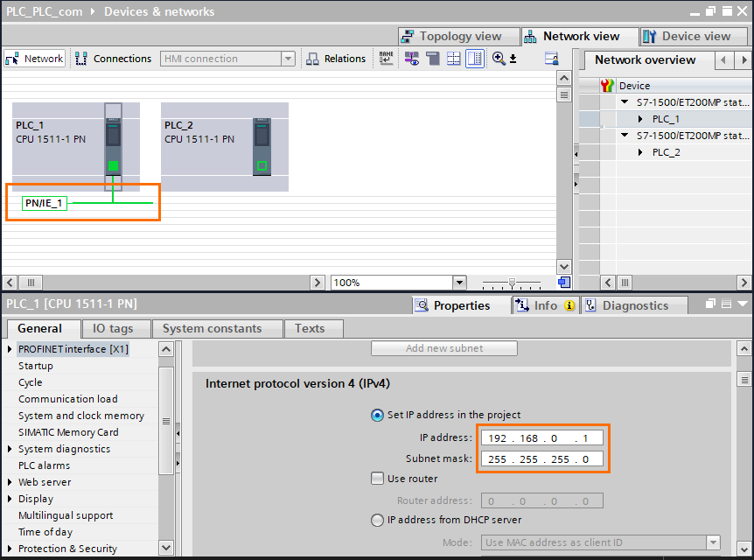This screenshot has width=754, height=560.
Task: Click the PROFINET port on PLC_2
Action: click(x=262, y=166)
